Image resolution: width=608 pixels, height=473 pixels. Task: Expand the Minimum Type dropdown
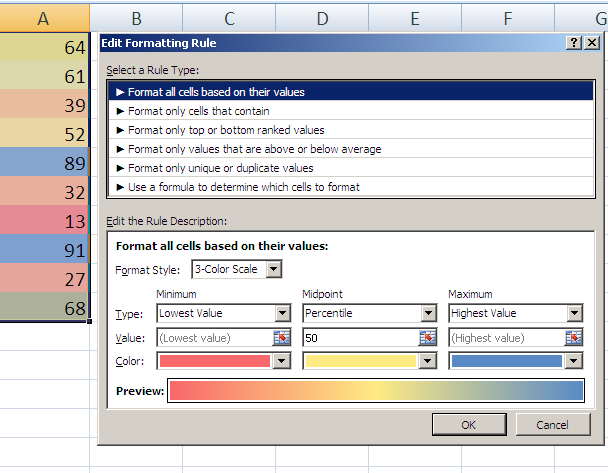[x=283, y=313]
